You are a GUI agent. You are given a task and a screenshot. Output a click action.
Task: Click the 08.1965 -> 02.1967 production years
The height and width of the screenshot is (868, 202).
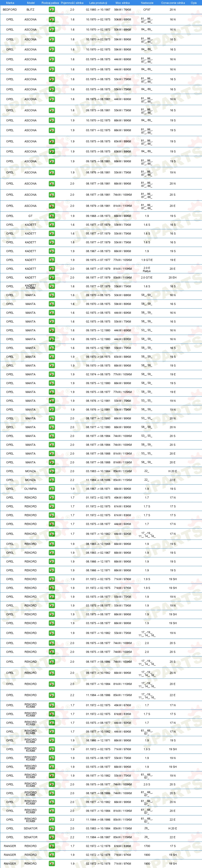pos(98,553)
